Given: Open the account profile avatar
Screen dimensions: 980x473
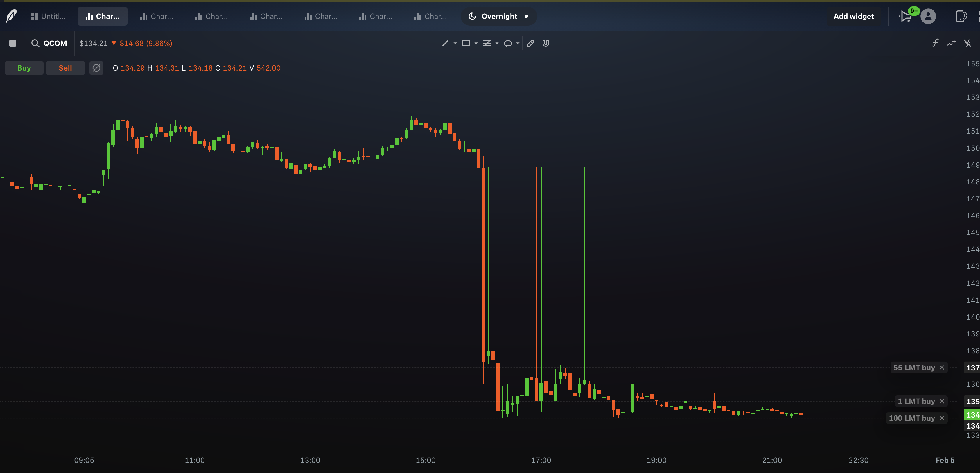Looking at the screenshot, I should point(928,16).
